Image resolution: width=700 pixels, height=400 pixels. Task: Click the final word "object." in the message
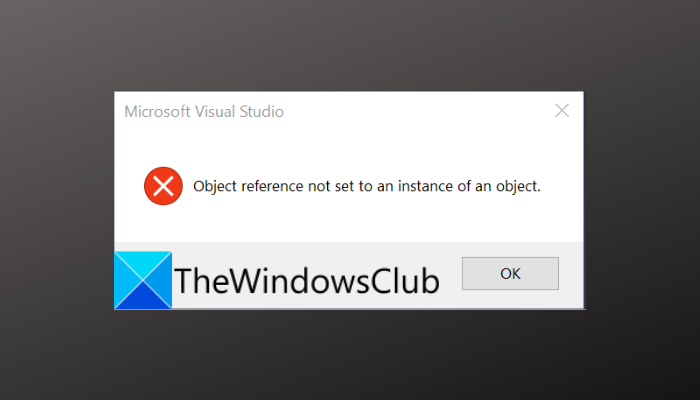pyautogui.click(x=516, y=186)
